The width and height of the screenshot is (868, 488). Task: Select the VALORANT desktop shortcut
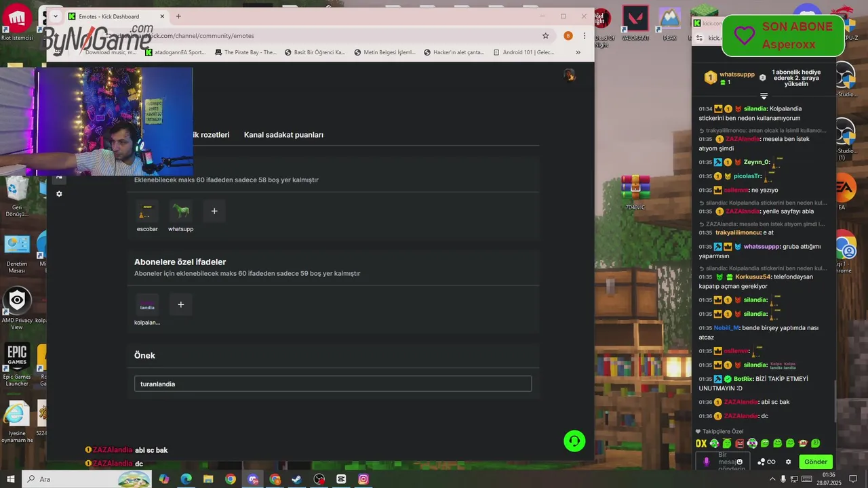click(635, 24)
